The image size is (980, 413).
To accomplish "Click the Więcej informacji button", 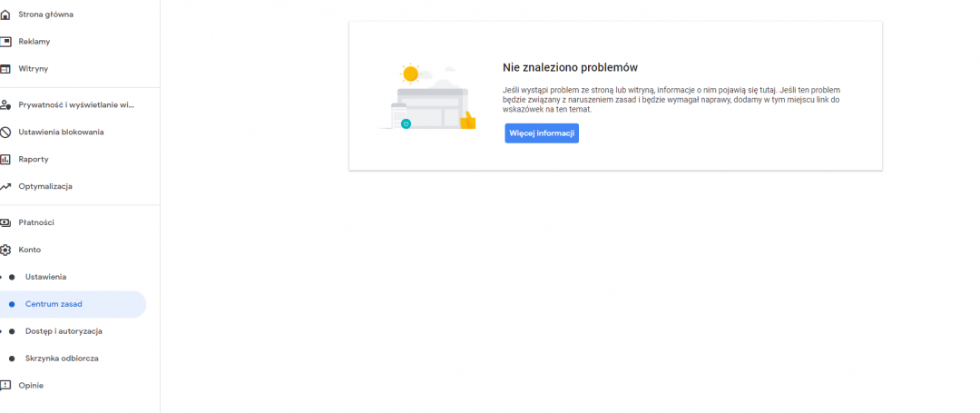I will 542,133.
